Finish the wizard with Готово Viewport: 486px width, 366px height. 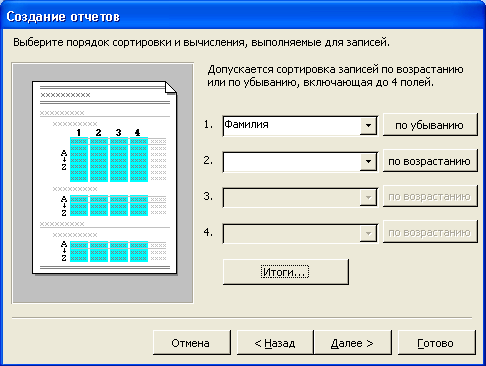(x=436, y=343)
